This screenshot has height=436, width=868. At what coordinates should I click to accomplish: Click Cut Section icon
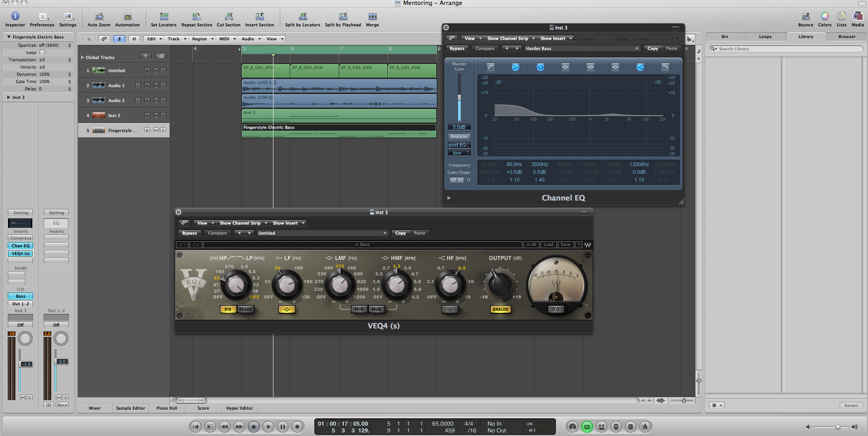[x=229, y=17]
